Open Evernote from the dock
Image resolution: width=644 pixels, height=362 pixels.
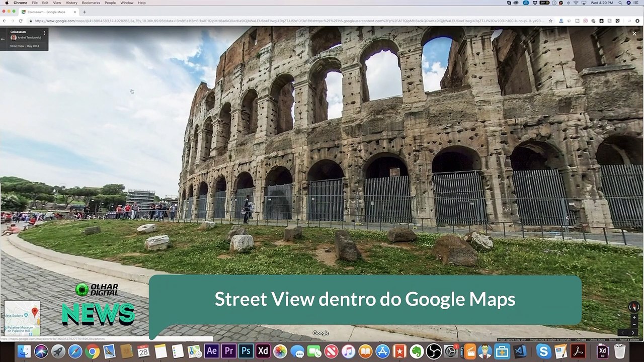pos(417,351)
